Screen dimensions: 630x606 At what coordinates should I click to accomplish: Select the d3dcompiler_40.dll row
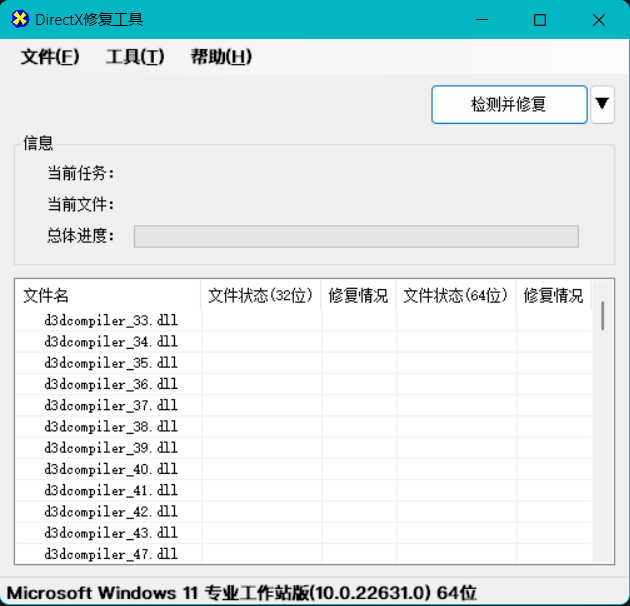coord(304,470)
